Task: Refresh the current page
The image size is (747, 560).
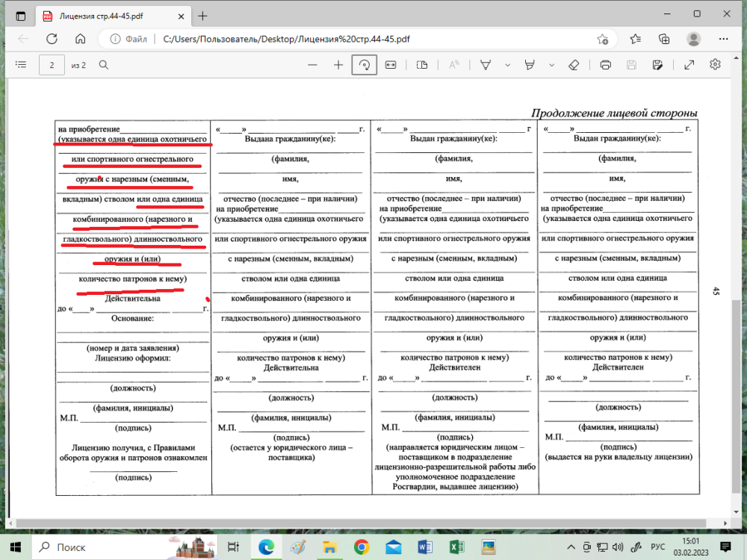Action: pos(52,39)
